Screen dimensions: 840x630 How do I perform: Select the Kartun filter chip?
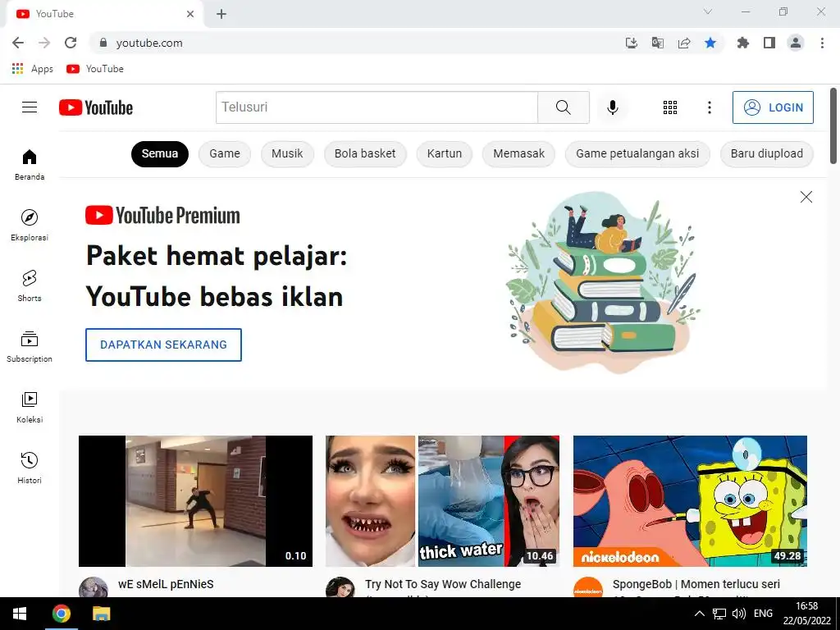point(445,153)
